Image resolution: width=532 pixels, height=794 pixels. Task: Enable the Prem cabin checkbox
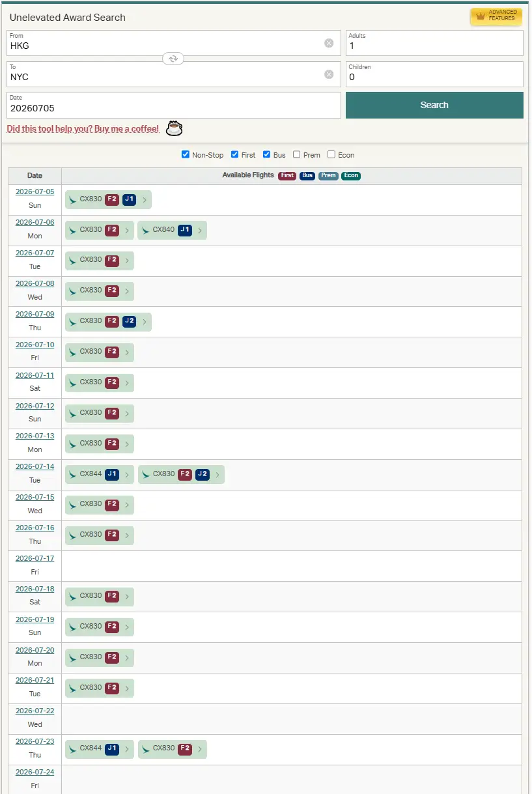tap(297, 155)
